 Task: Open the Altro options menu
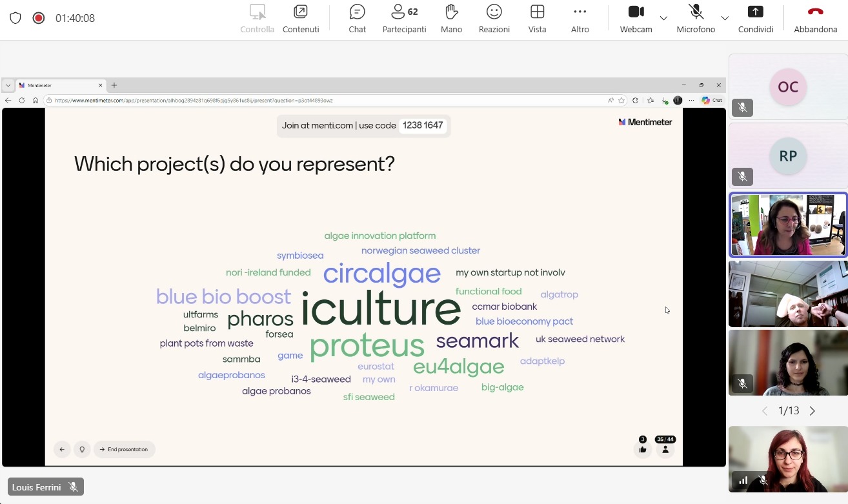point(580,19)
